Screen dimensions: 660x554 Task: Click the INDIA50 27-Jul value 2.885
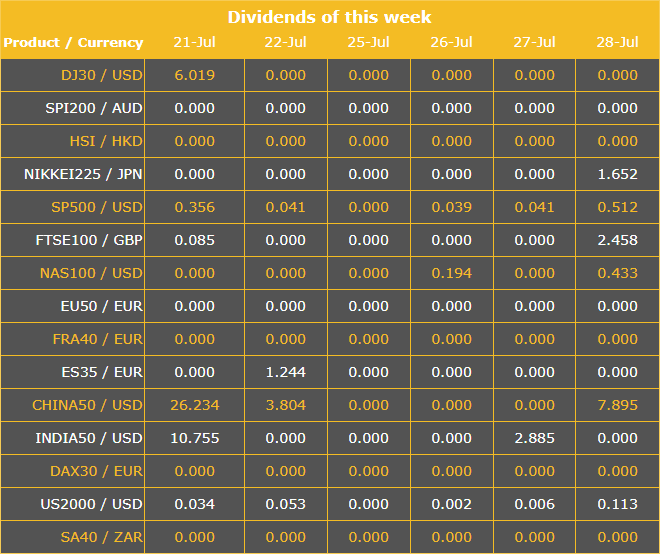point(534,438)
